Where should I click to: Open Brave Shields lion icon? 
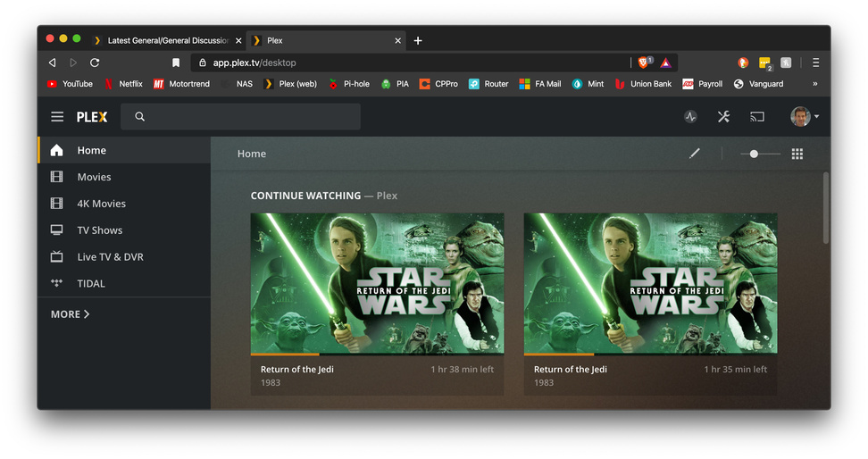[645, 63]
